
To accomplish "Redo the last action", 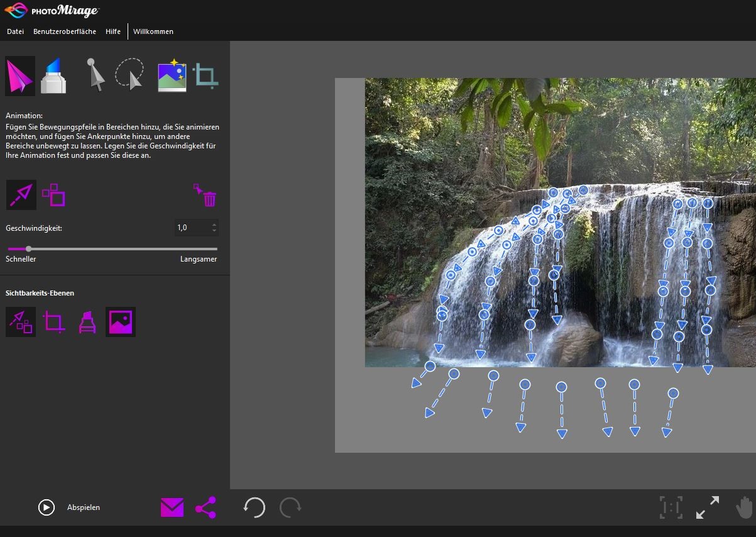I will pyautogui.click(x=290, y=507).
